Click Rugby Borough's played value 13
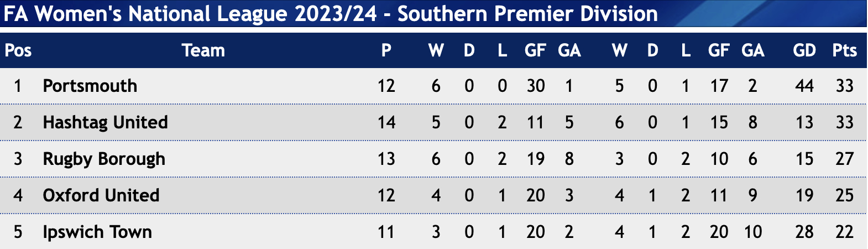 point(386,159)
